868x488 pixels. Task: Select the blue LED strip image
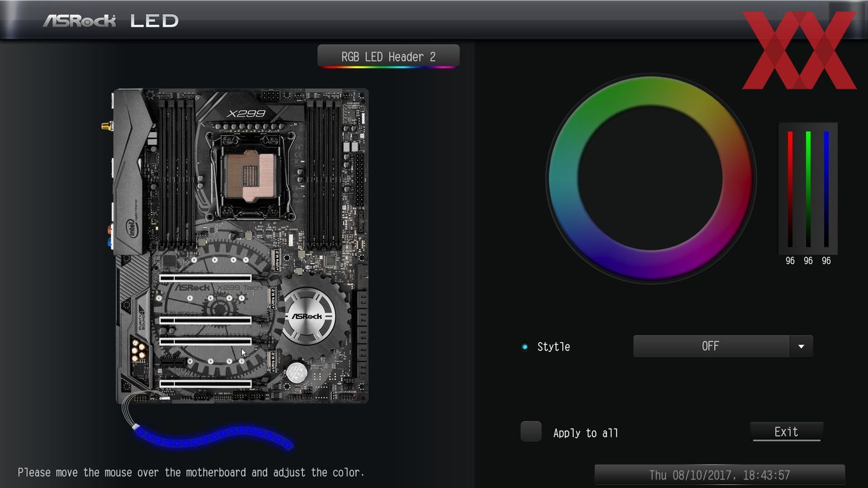click(214, 438)
